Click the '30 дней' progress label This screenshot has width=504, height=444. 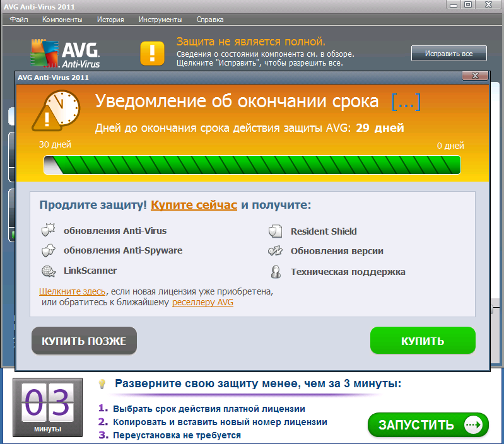[55, 144]
